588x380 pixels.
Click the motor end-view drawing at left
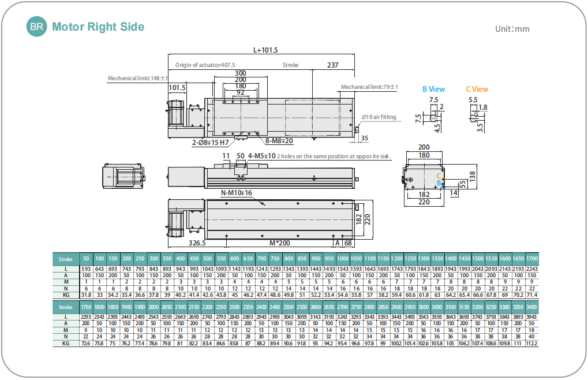click(x=124, y=175)
